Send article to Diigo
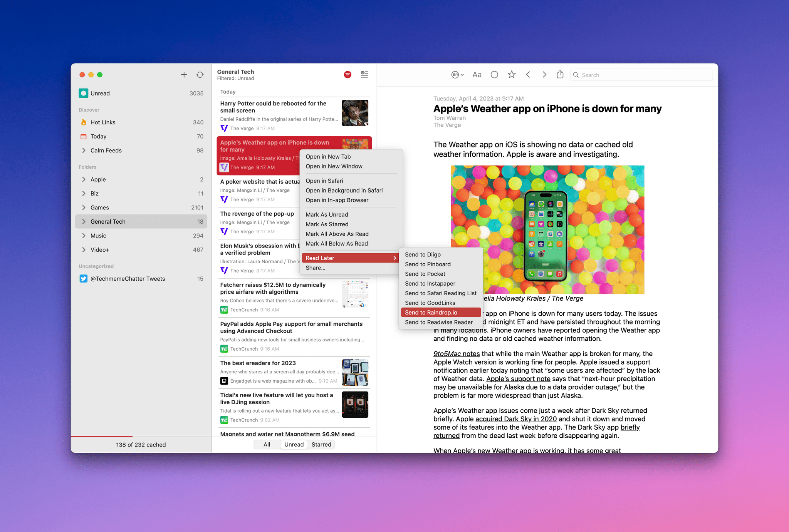789x532 pixels. (441, 255)
